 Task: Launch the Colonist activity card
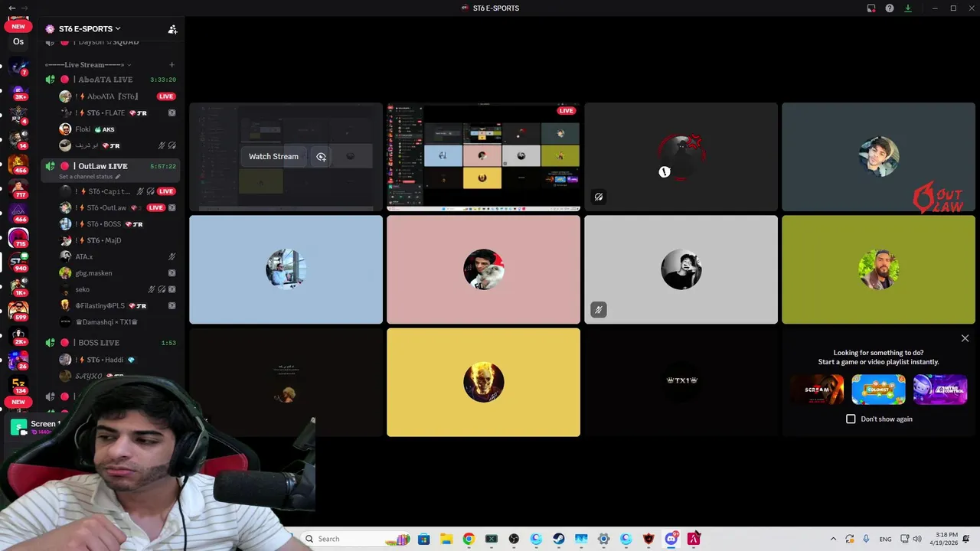click(878, 390)
